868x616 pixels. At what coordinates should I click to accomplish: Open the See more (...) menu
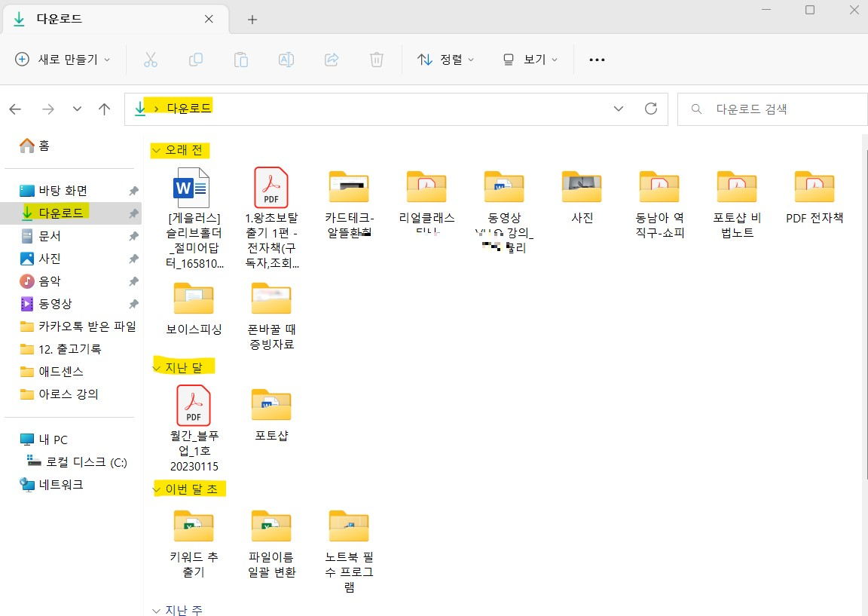pos(597,59)
